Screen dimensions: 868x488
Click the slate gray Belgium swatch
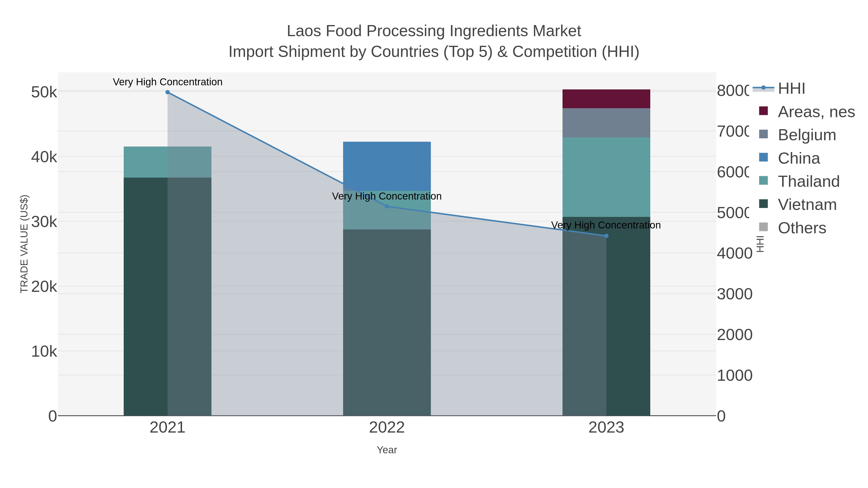click(x=763, y=134)
